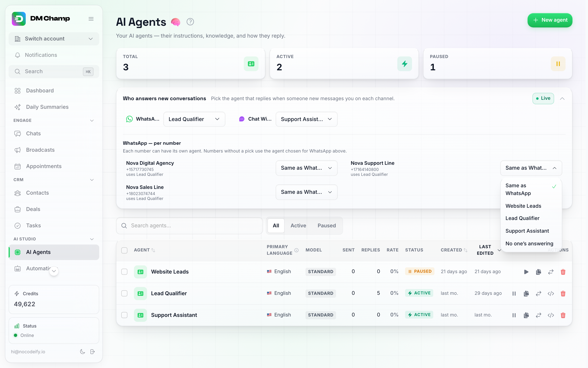Create a New agent
This screenshot has width=588, height=368.
[550, 20]
